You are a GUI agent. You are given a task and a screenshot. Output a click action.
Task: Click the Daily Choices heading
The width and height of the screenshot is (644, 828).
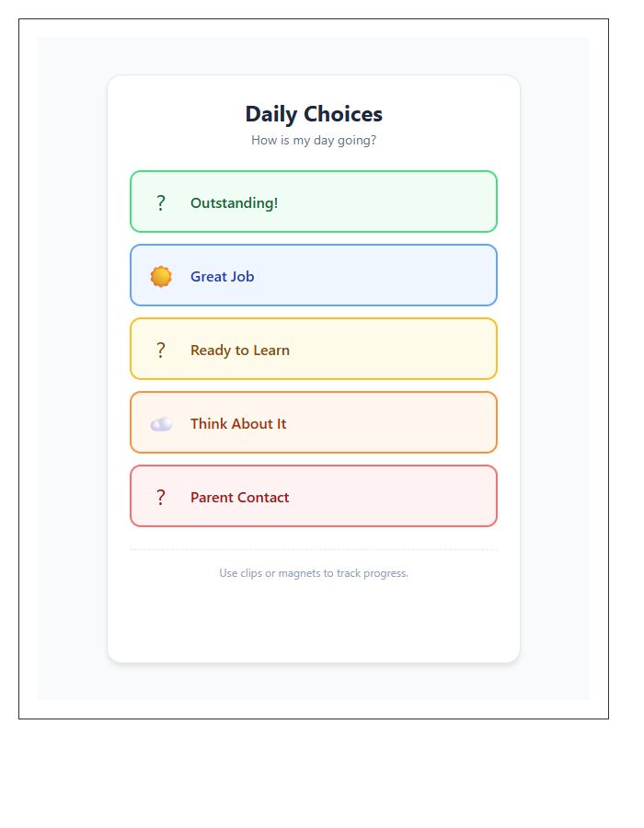coord(314,114)
